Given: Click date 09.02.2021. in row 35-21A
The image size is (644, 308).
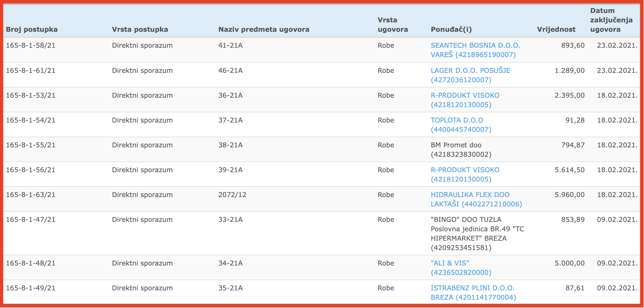Looking at the screenshot, I should 617,288.
